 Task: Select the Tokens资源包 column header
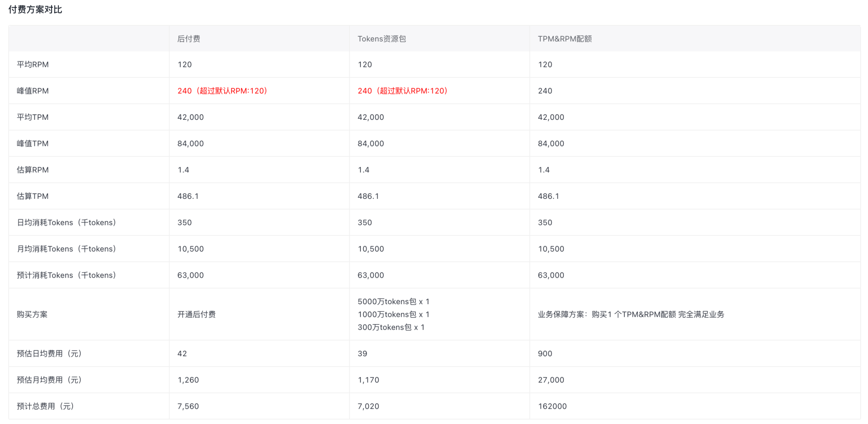point(382,39)
